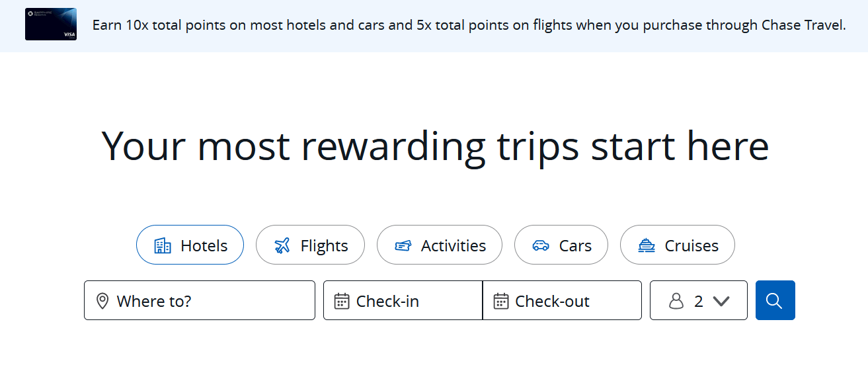Expand the travelers count chevron
Image resolution: width=868 pixels, height=373 pixels.
point(721,301)
